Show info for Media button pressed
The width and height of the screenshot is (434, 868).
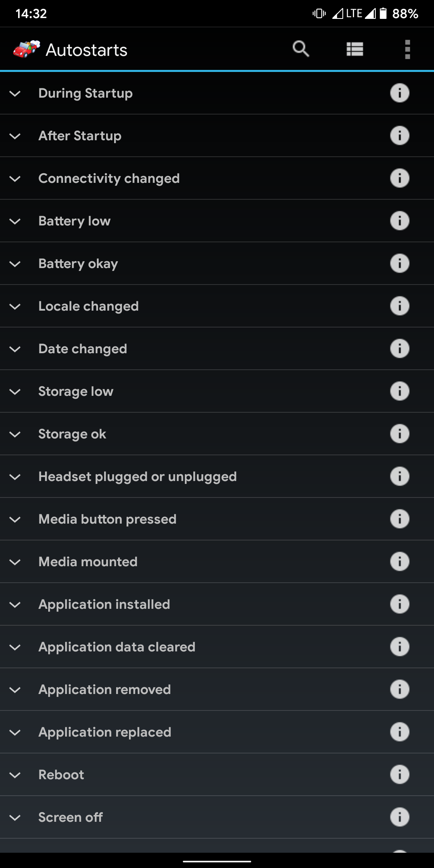click(x=399, y=519)
